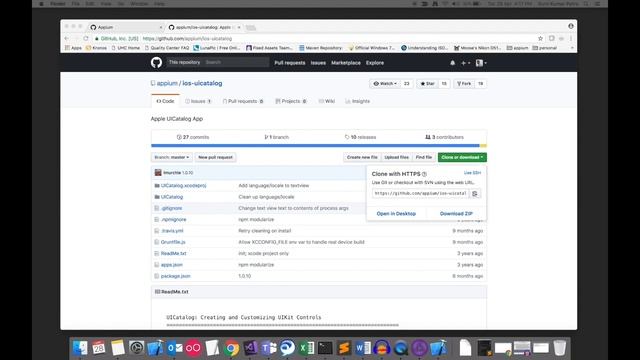Click the GitHub Octocat logo

(156, 62)
